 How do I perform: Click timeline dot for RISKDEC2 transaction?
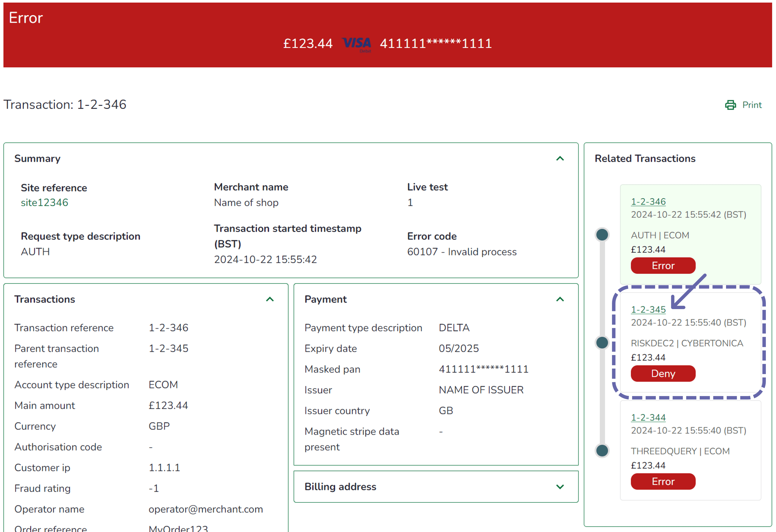pyautogui.click(x=602, y=342)
